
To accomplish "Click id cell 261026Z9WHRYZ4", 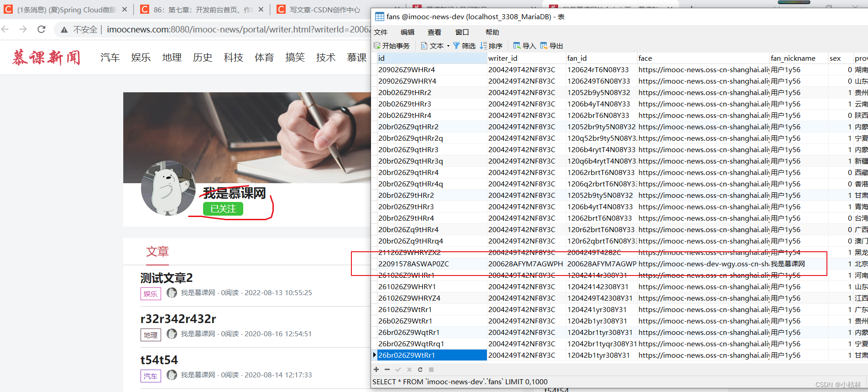I will [432, 298].
